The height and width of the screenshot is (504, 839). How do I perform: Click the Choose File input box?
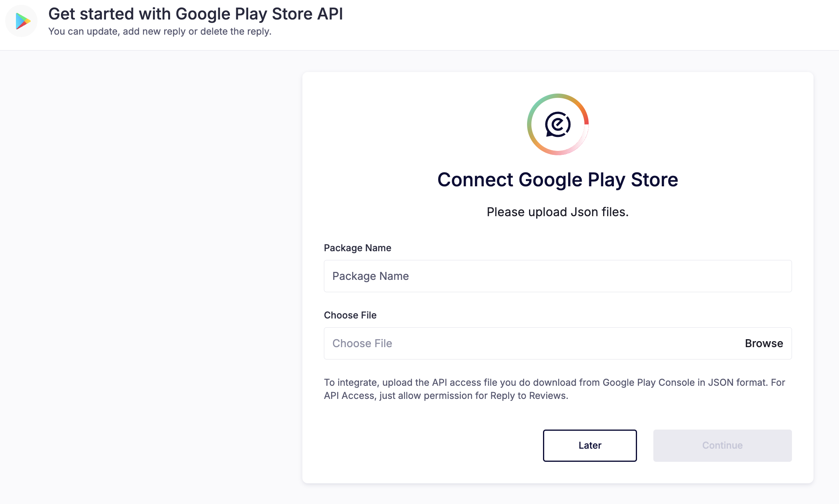tap(530, 343)
